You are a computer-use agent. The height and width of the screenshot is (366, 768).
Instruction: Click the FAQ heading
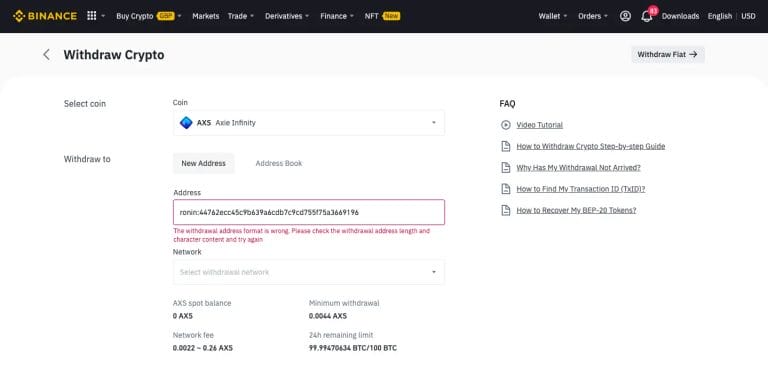pos(507,104)
